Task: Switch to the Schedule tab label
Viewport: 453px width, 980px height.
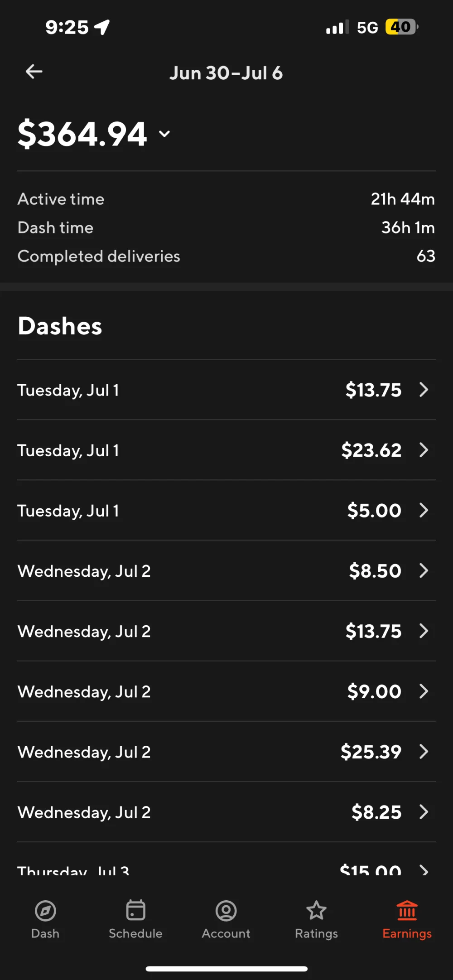Action: (x=135, y=934)
